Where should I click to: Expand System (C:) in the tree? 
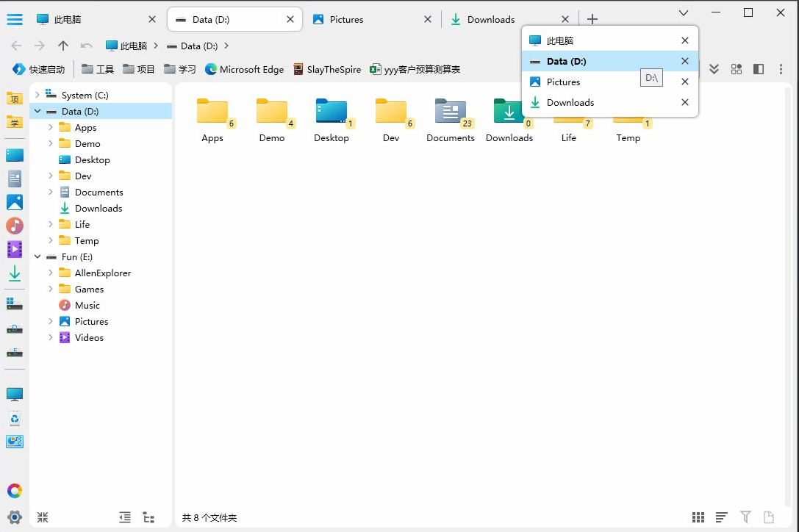(x=37, y=96)
